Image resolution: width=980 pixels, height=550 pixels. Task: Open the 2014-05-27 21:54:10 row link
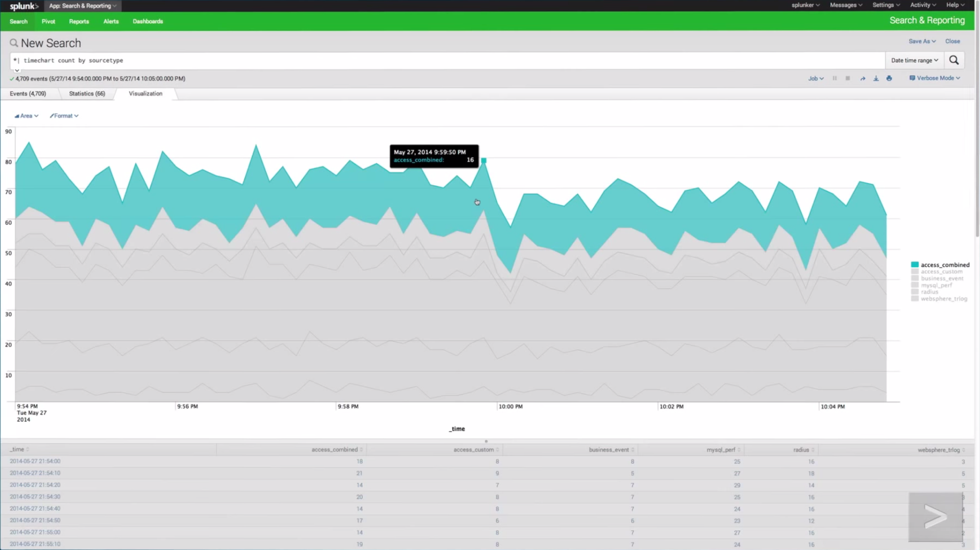tap(35, 473)
